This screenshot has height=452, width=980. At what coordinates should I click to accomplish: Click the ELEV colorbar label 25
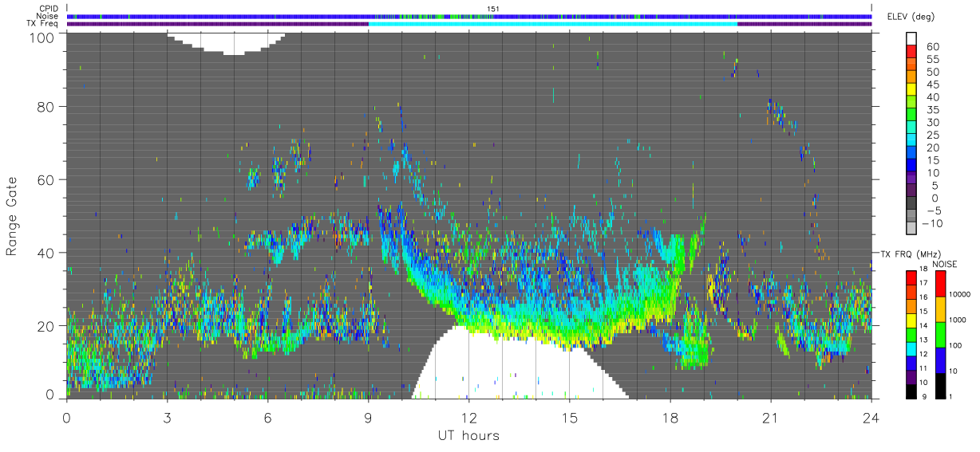[x=931, y=135]
